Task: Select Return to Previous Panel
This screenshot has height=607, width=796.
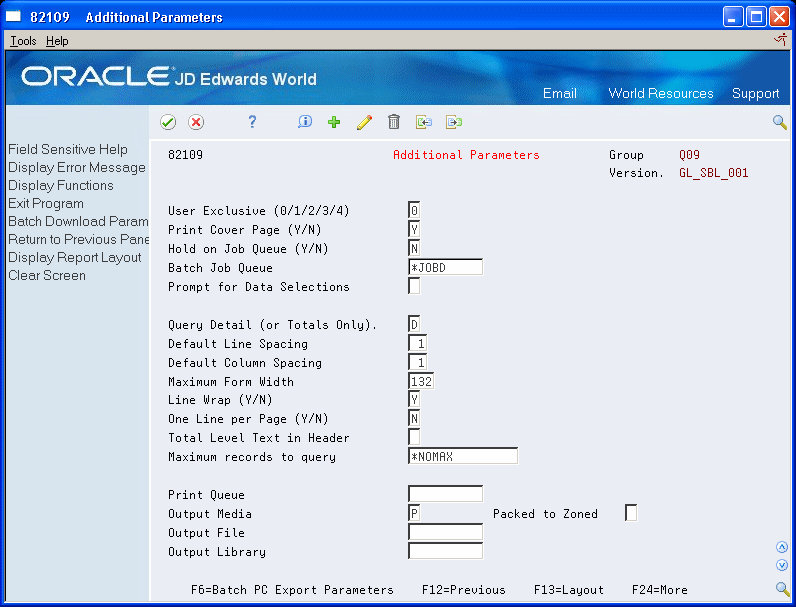Action: click(x=78, y=239)
